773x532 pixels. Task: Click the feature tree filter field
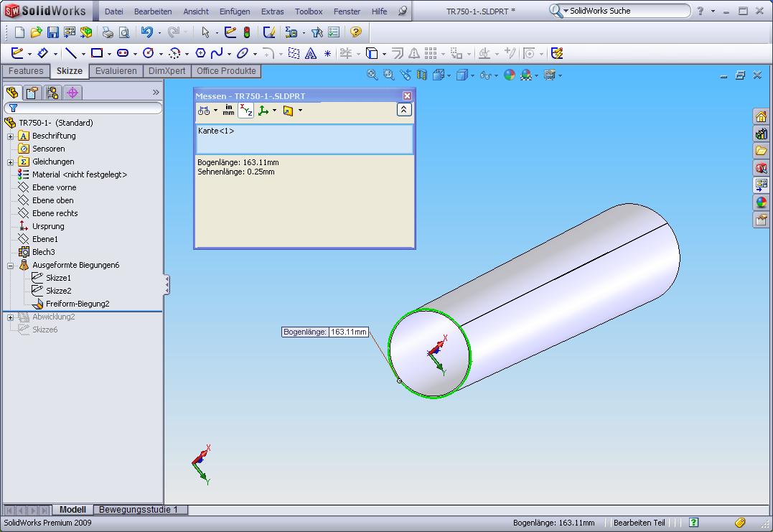83,108
